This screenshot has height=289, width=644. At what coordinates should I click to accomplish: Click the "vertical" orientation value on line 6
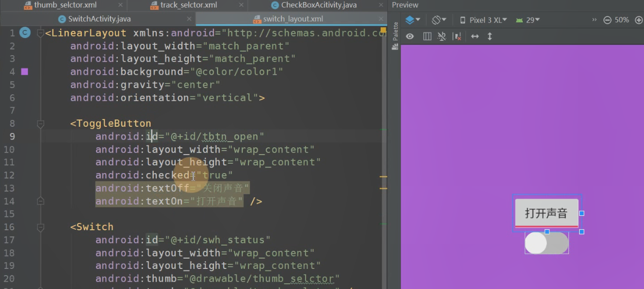227,98
